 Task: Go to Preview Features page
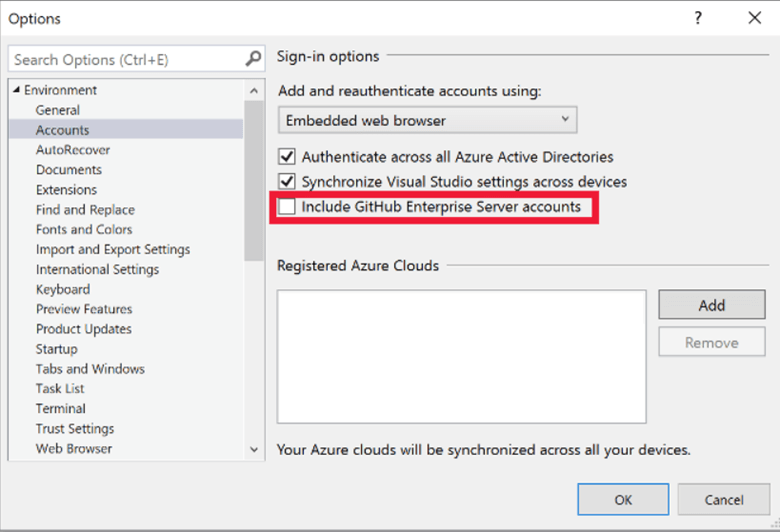pos(84,309)
